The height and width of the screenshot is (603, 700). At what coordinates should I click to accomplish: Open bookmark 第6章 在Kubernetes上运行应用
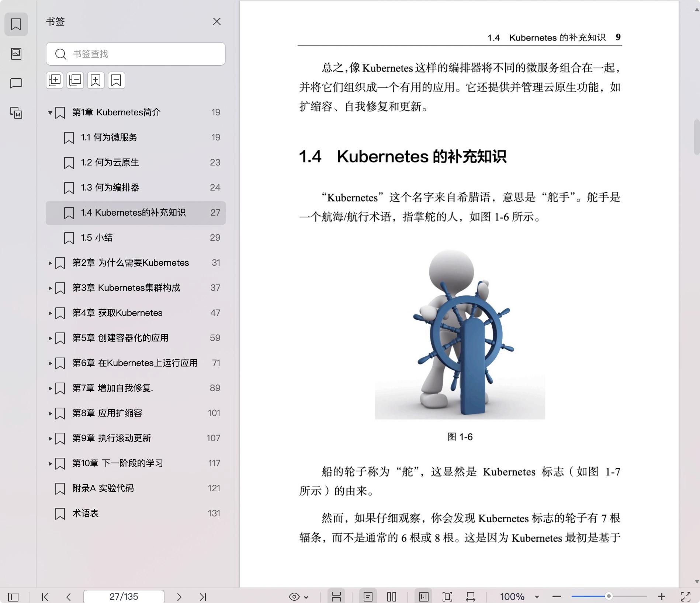135,363
